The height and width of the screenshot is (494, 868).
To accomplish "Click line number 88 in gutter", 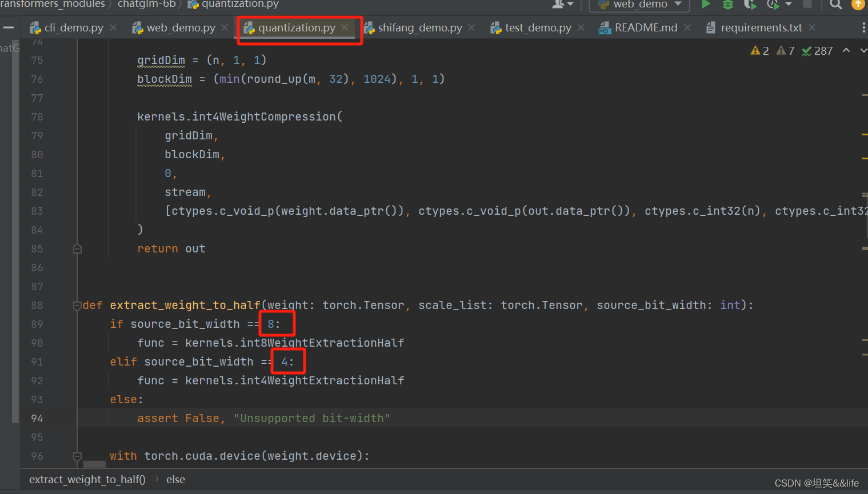I will 37,306.
